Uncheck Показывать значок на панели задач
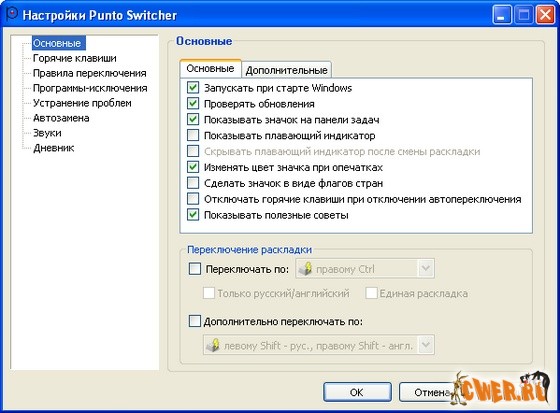The height and width of the screenshot is (413, 560). (193, 119)
